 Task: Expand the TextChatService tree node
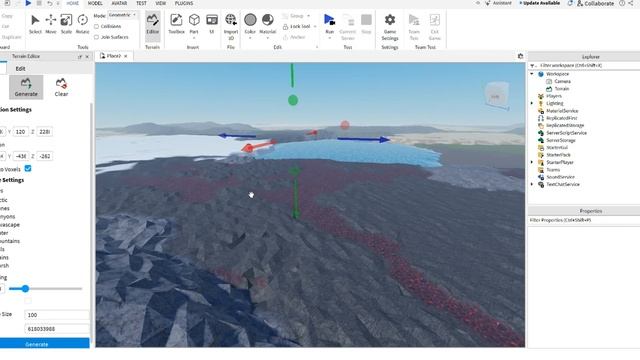532,184
